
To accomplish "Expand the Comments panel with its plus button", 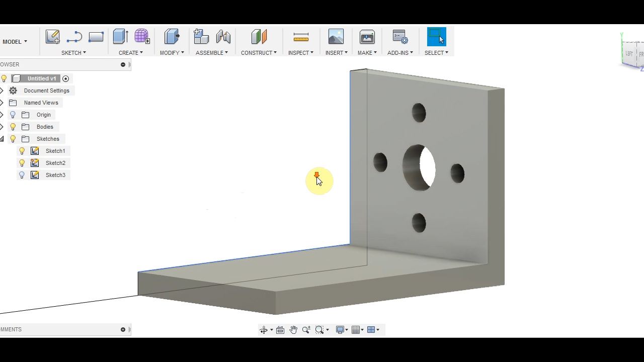I will tap(123, 330).
